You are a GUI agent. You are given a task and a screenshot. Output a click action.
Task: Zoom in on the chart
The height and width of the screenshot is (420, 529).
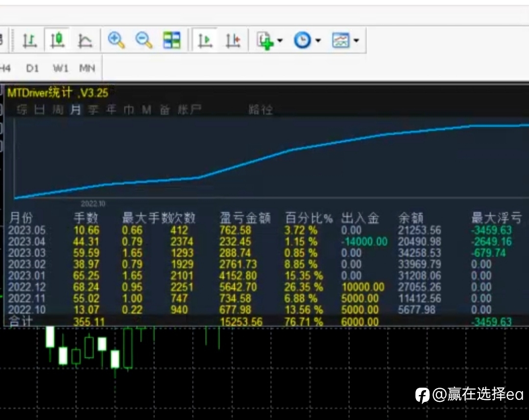point(117,40)
